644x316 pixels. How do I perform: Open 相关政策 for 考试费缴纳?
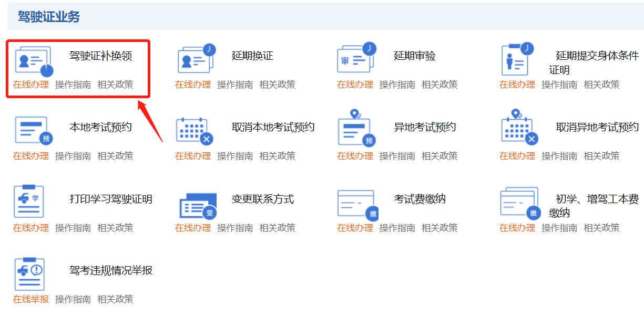(439, 228)
